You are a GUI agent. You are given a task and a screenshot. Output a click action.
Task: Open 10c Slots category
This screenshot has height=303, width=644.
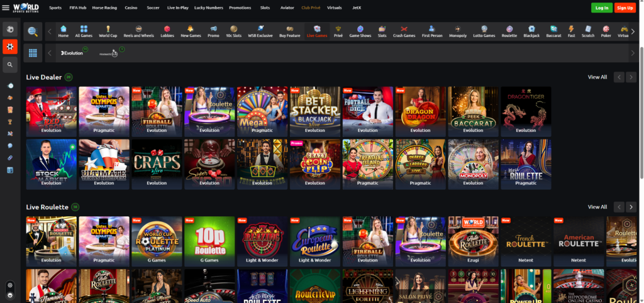[x=234, y=31]
